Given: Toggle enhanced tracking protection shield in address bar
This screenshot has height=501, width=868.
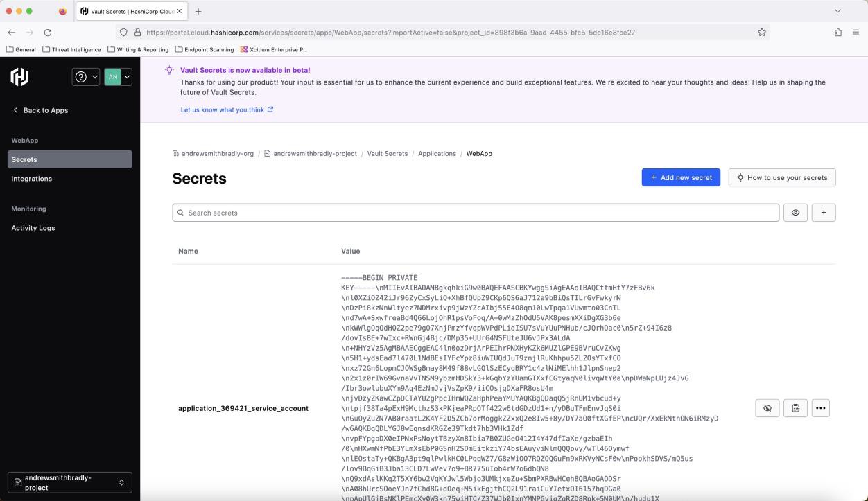Looking at the screenshot, I should 124,32.
